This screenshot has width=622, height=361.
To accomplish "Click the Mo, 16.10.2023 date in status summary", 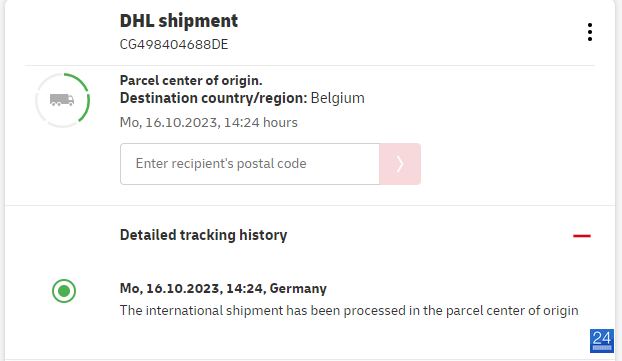I will click(170, 123).
